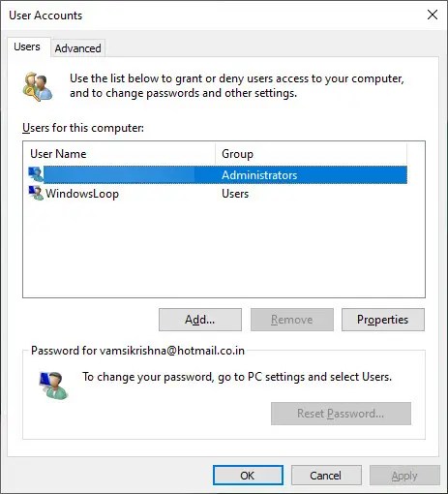Click the Reset Password... button
The width and height of the screenshot is (448, 494).
[341, 414]
